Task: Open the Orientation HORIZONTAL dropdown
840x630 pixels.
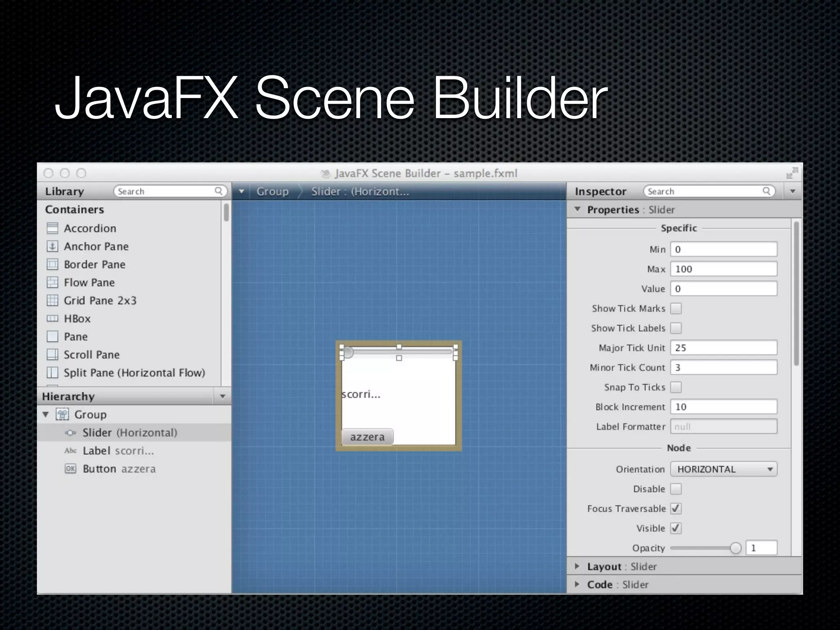Action: (x=724, y=469)
